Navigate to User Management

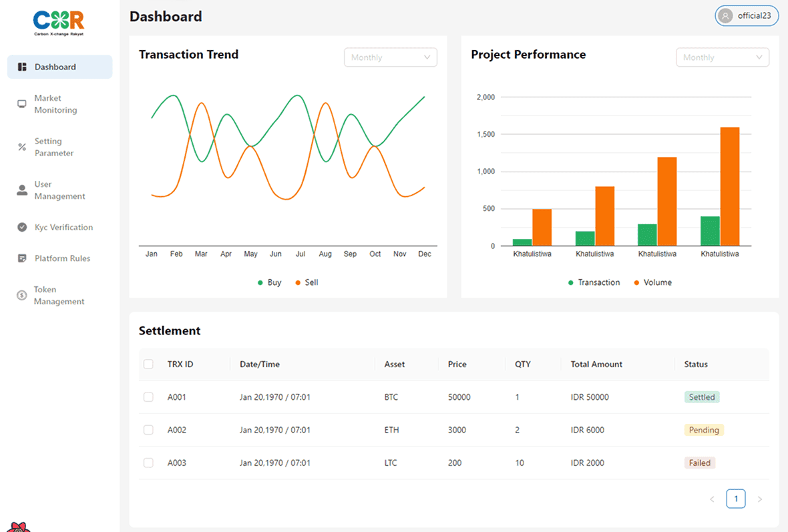click(x=60, y=190)
